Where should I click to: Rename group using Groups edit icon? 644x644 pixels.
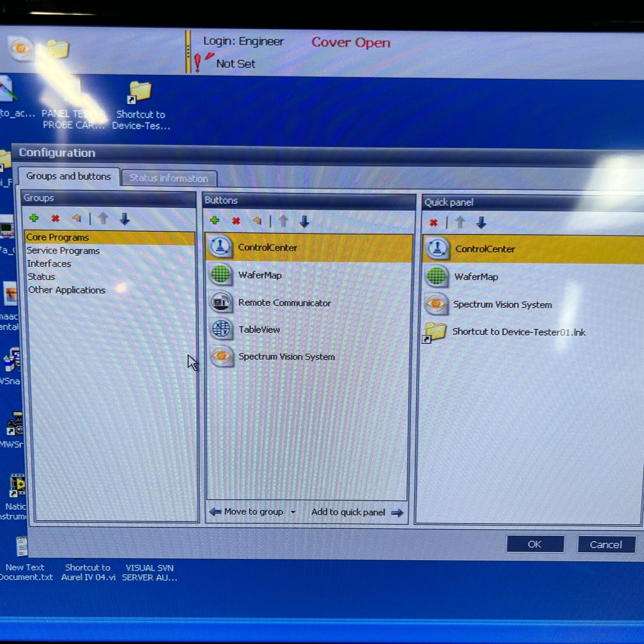point(77,218)
